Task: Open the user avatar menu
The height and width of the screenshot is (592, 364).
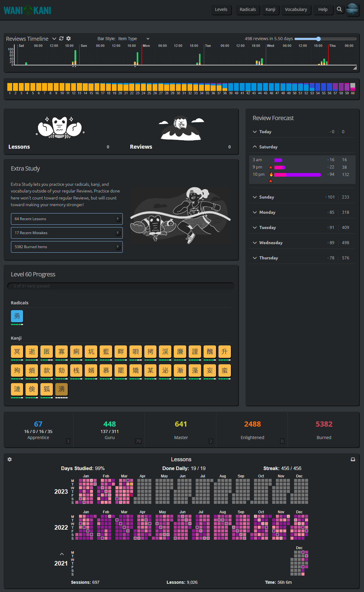Action: tap(352, 9)
